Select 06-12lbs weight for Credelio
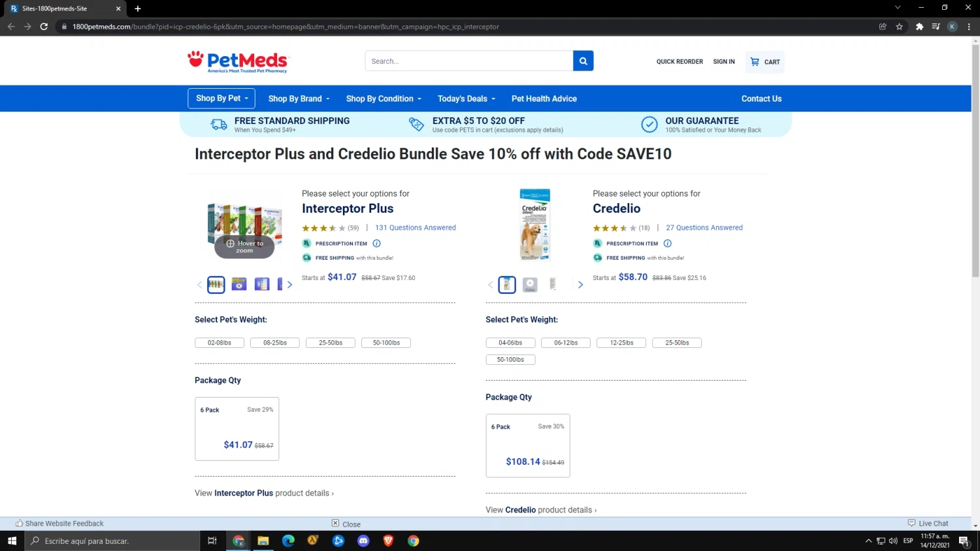The height and width of the screenshot is (551, 980). point(566,343)
